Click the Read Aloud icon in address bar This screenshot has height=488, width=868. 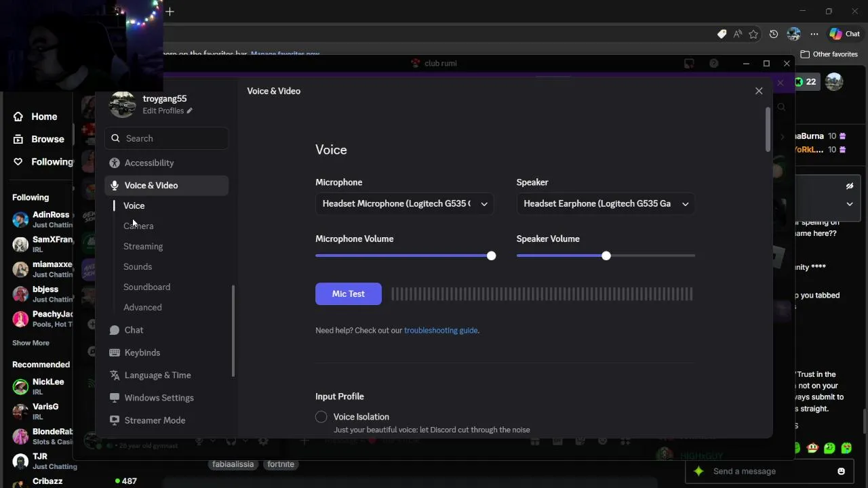pyautogui.click(x=737, y=34)
